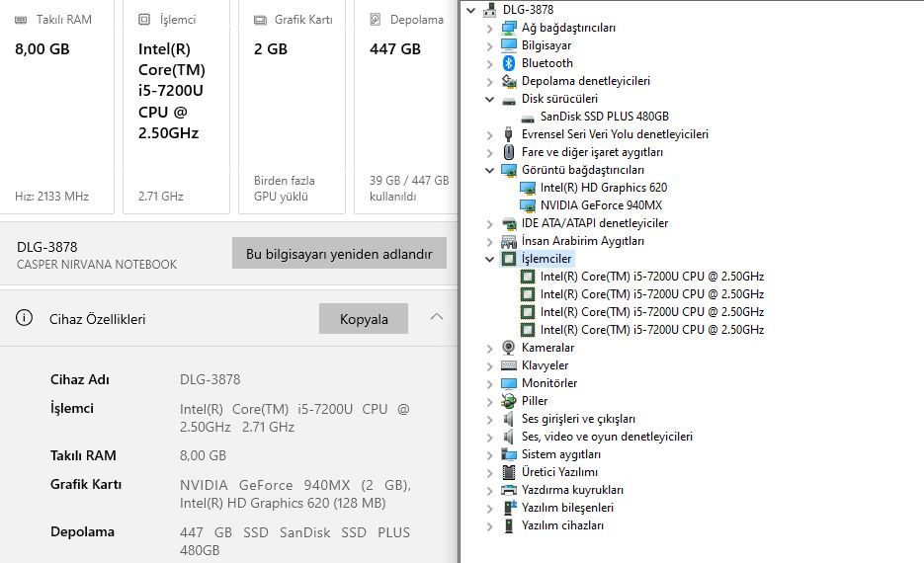Click the İşlemciler processor category icon
The width and height of the screenshot is (924, 563).
point(509,259)
